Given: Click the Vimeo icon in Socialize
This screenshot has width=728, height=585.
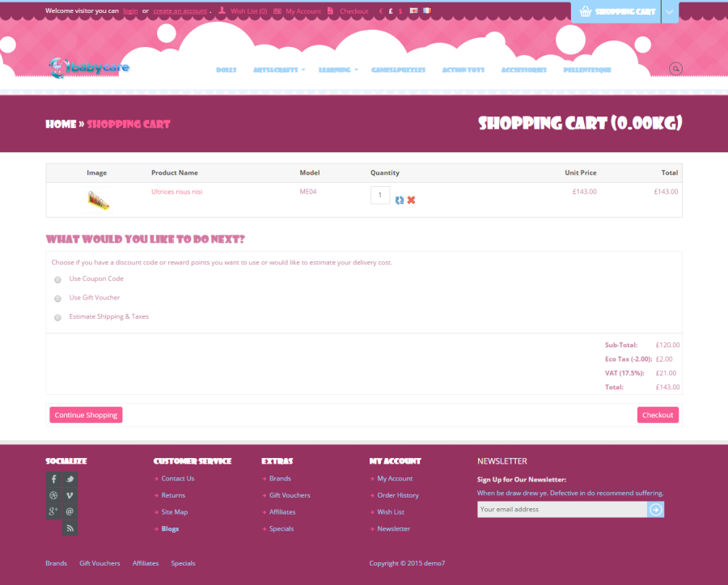Looking at the screenshot, I should click(70, 495).
